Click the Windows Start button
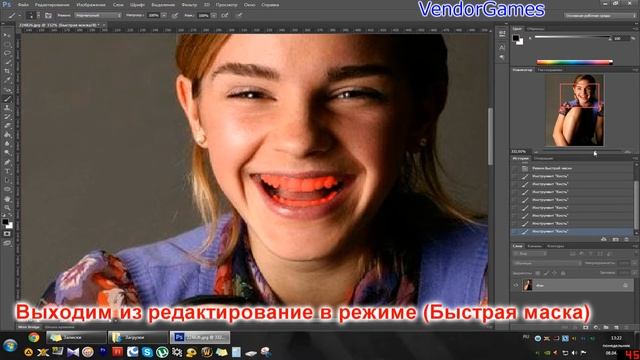 [x=10, y=345]
